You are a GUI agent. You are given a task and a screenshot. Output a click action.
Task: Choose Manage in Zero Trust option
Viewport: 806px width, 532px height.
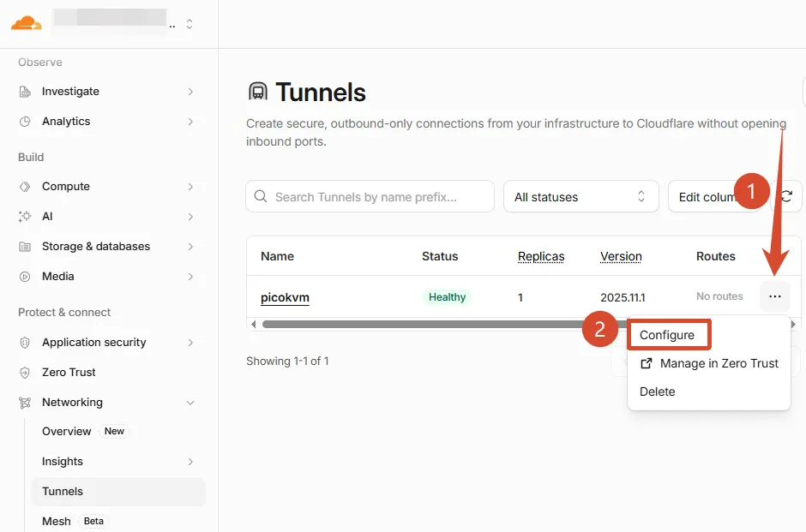coord(709,363)
